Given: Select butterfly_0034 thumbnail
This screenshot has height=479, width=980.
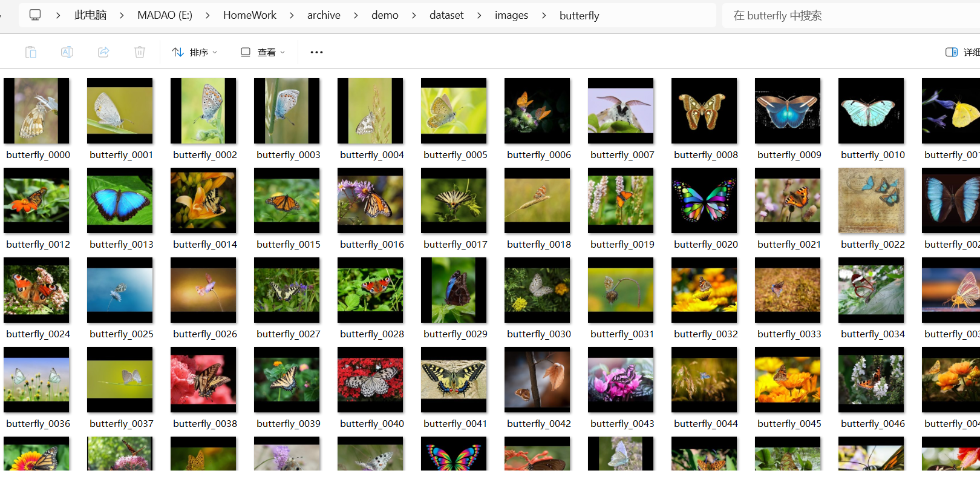Looking at the screenshot, I should pyautogui.click(x=871, y=290).
